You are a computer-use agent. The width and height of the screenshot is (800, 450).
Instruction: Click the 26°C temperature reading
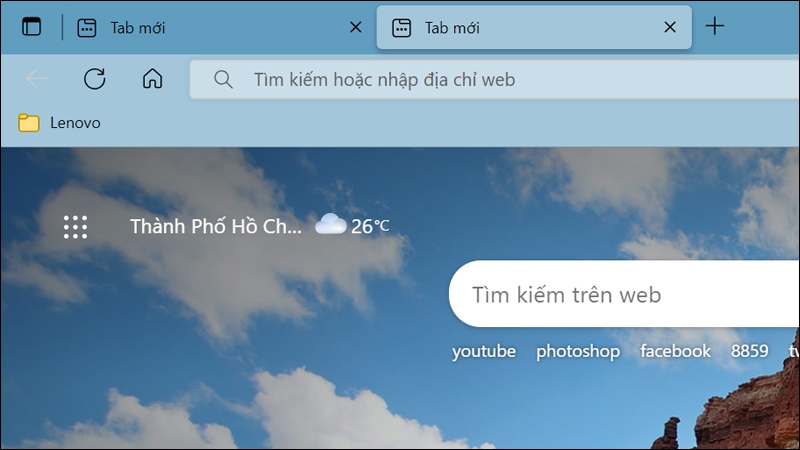coord(370,226)
